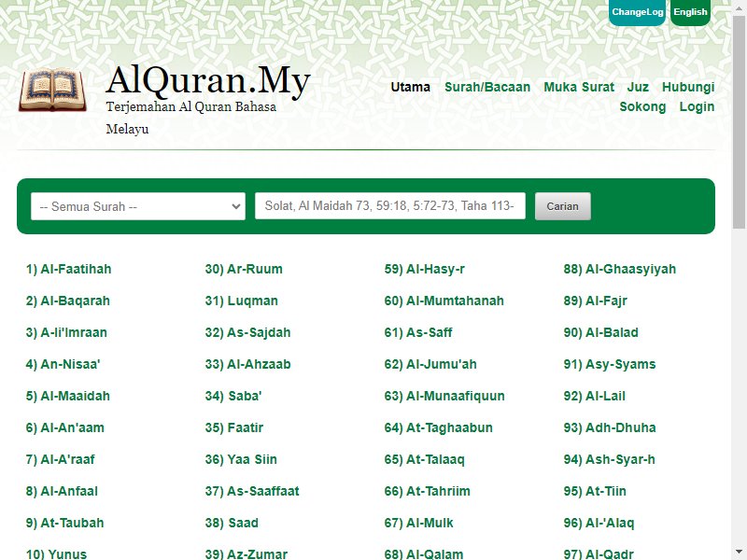Open surah 3) A-li'Imraan
747x560 pixels.
tap(66, 332)
